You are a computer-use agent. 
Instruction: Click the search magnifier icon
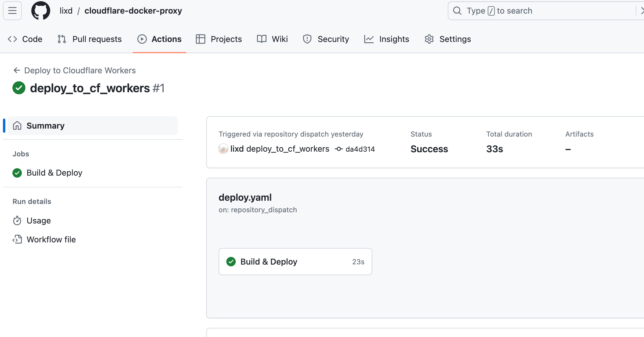tap(457, 11)
